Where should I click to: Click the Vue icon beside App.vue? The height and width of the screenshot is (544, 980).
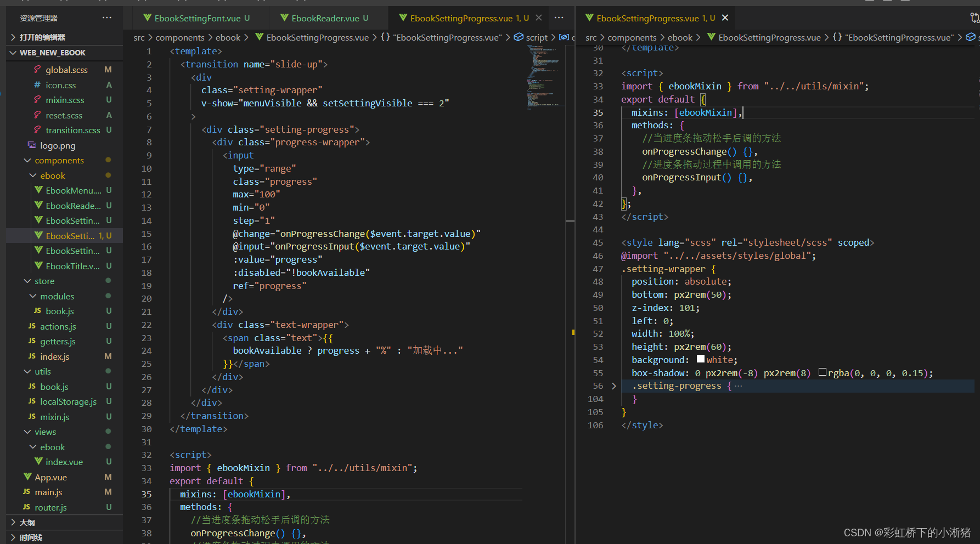tap(27, 477)
